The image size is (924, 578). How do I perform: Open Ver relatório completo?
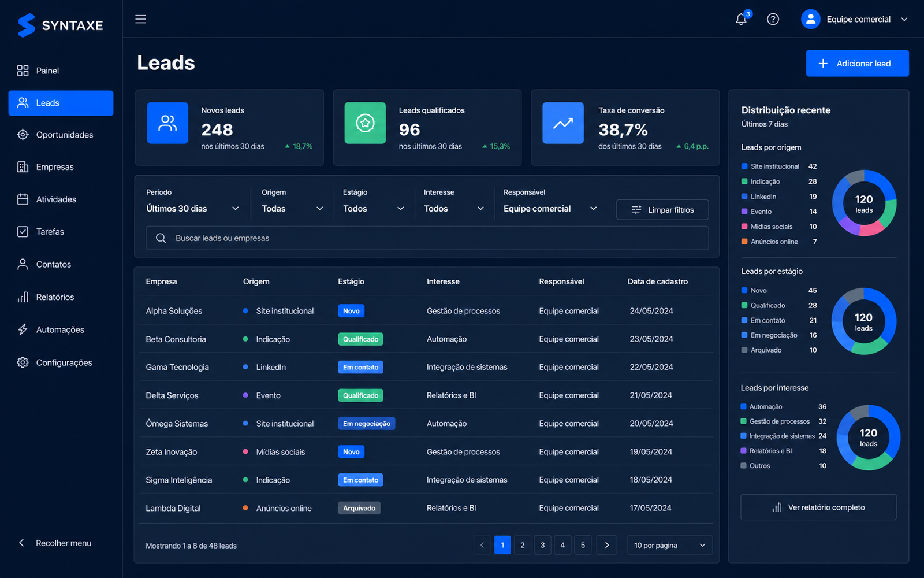click(x=818, y=507)
